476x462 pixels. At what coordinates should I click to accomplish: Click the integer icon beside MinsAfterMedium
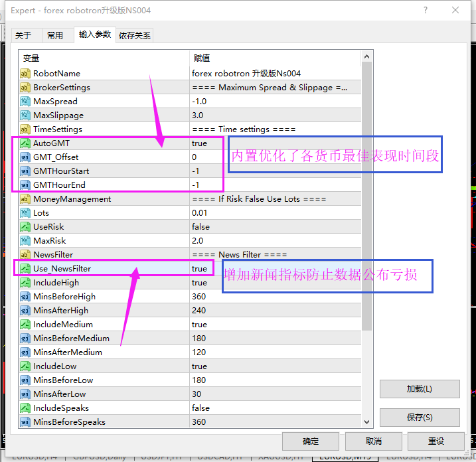25,352
